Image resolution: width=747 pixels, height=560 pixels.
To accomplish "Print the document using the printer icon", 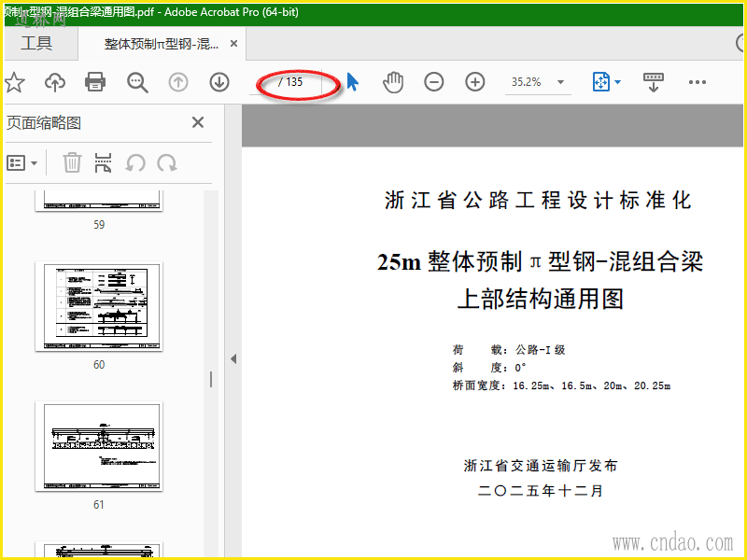I will point(95,82).
